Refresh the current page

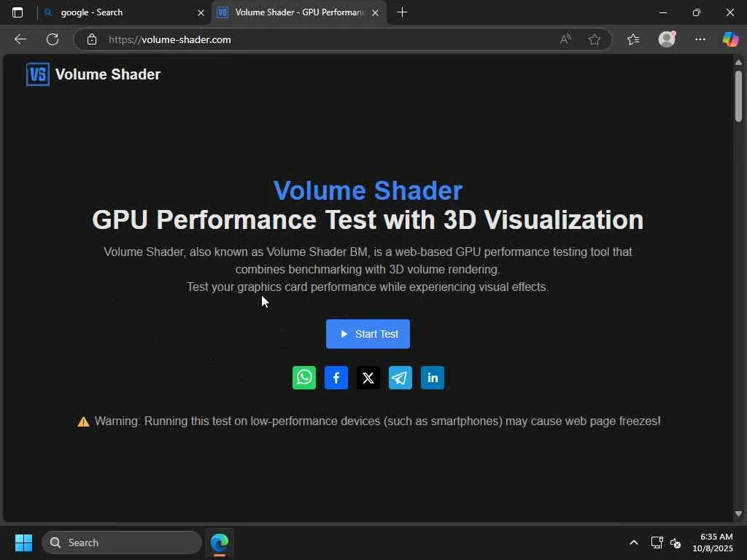click(x=53, y=39)
